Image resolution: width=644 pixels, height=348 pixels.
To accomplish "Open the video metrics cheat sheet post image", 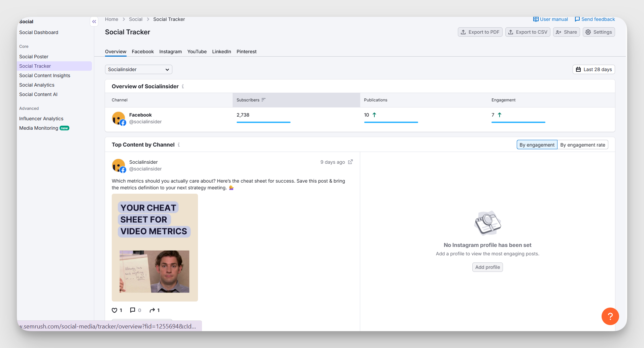I will click(x=155, y=248).
